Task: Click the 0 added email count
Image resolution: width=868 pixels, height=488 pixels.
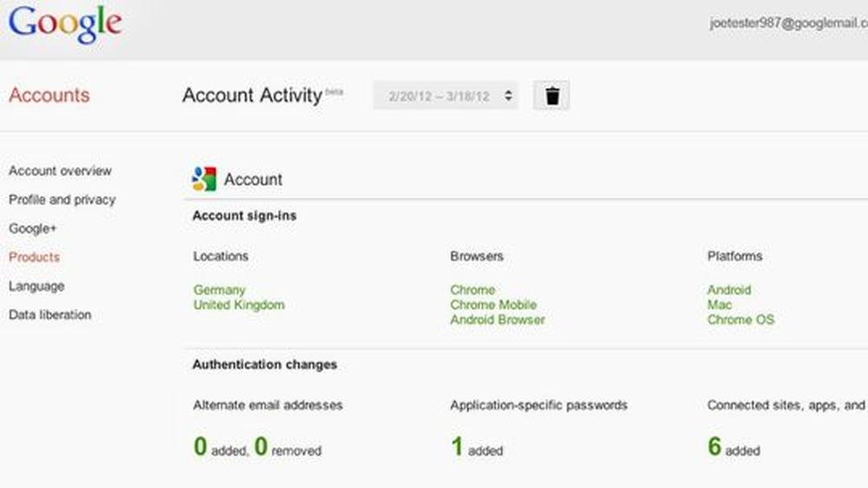Action: (220, 446)
